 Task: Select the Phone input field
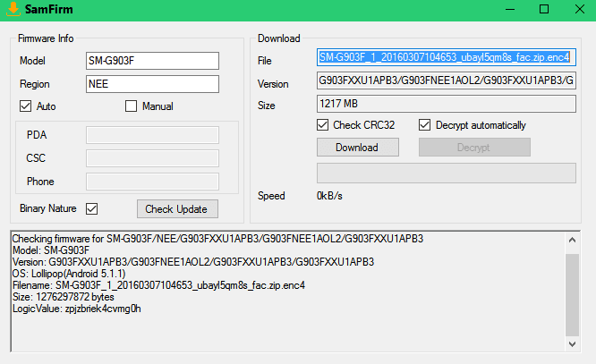click(x=152, y=182)
